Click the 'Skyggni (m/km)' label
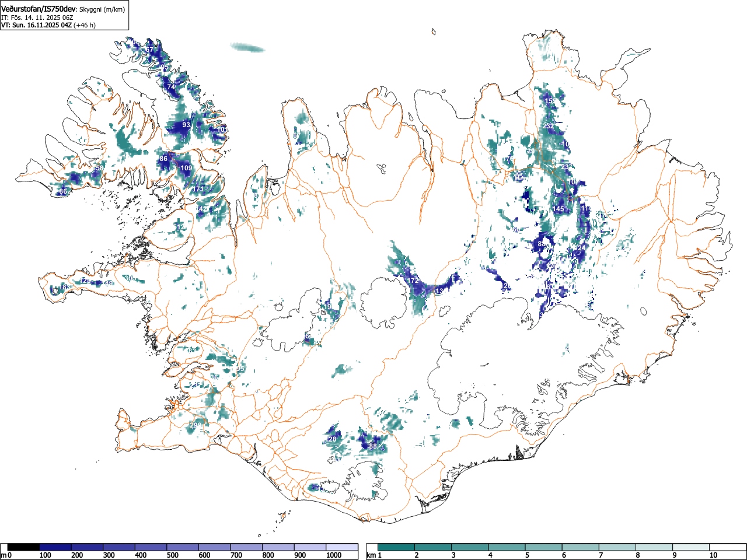Image resolution: width=747 pixels, height=560 pixels. pos(102,9)
